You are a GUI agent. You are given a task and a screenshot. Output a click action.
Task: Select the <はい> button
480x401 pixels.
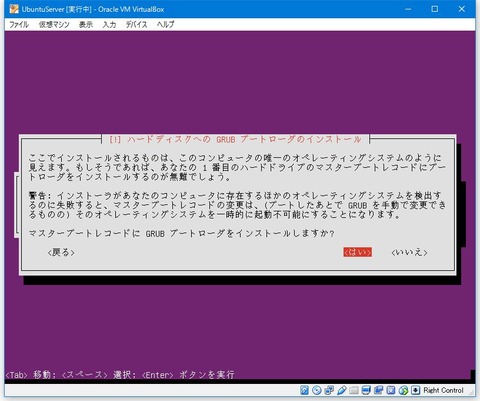(357, 252)
